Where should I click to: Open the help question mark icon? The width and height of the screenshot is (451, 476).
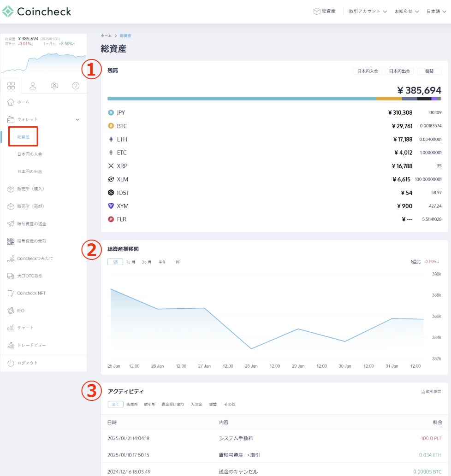click(x=76, y=86)
